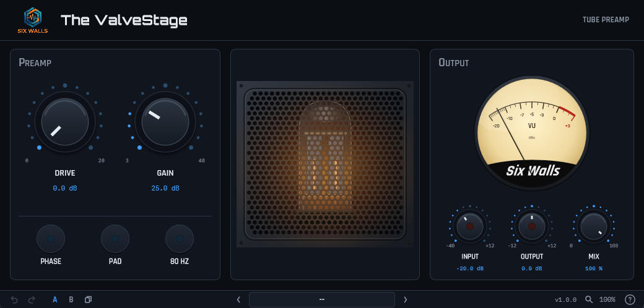644x308 pixels.
Task: Click the Preamp section heading
Action: (35, 62)
